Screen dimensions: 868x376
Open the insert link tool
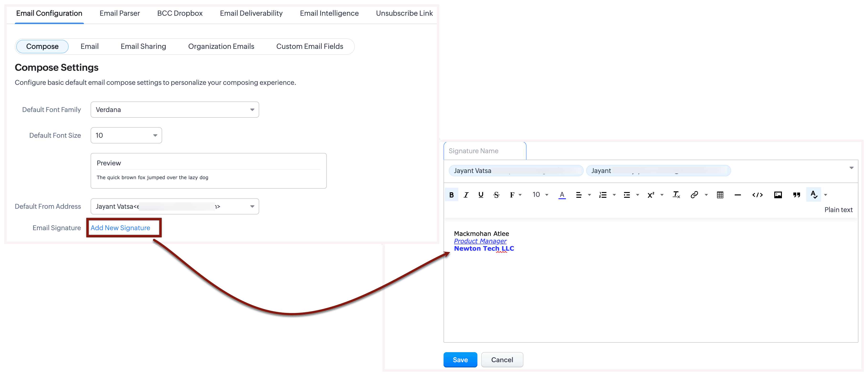[x=694, y=195]
